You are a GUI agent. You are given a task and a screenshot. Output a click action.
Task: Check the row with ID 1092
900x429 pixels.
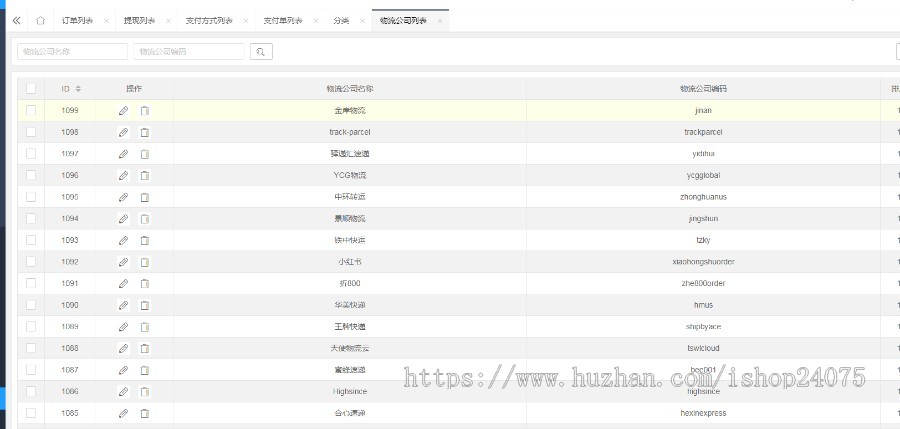[x=31, y=261]
